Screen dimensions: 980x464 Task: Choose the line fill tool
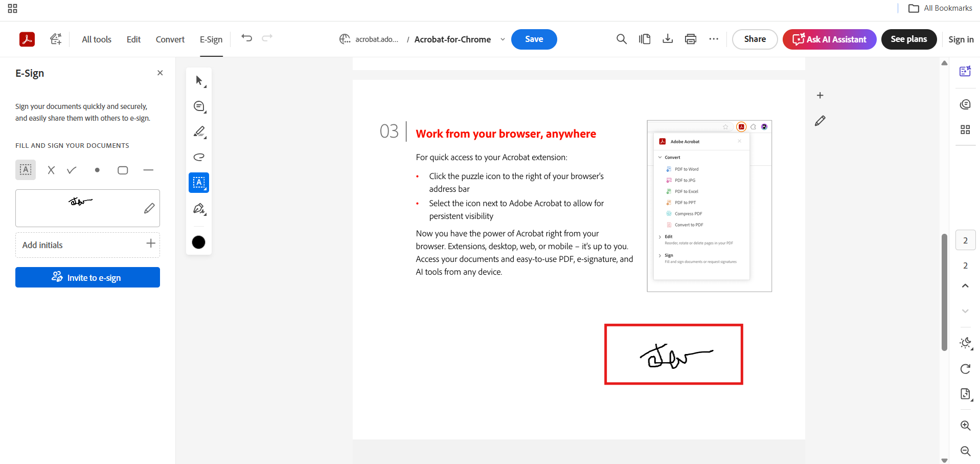[x=148, y=170]
